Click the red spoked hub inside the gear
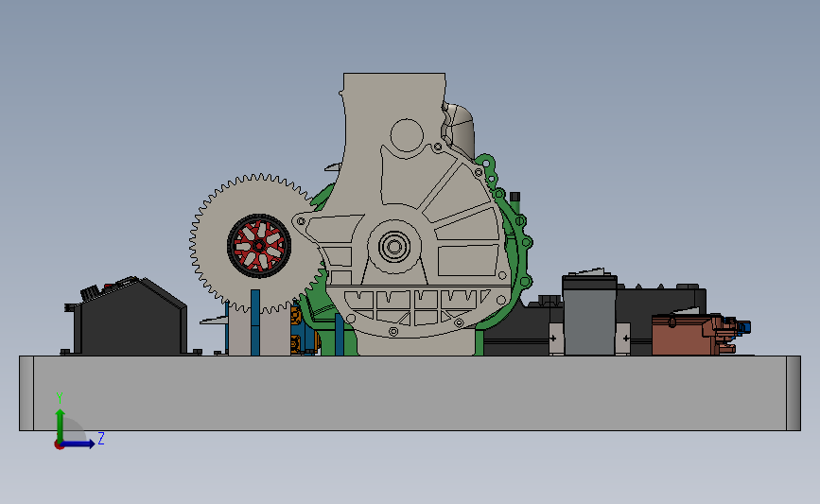 259,245
